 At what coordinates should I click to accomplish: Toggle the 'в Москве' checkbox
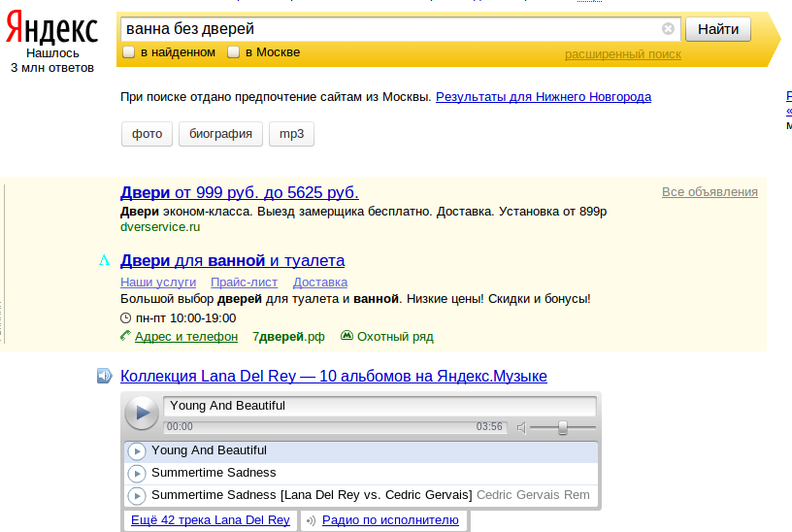tap(233, 52)
